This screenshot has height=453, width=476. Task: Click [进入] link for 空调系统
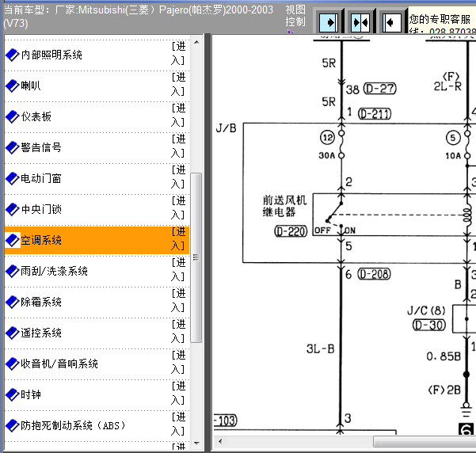[x=178, y=239]
